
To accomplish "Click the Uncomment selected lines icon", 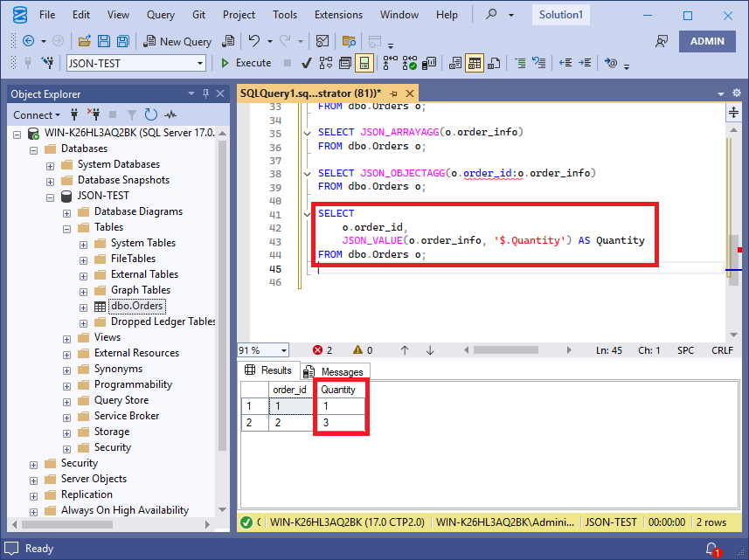I will point(539,63).
